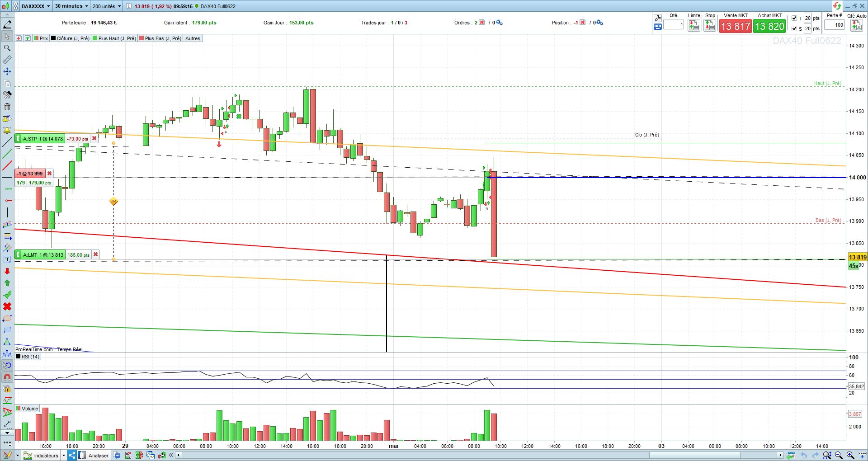Click the Limite order icon
The height and width of the screenshot is (461, 868).
click(x=694, y=26)
